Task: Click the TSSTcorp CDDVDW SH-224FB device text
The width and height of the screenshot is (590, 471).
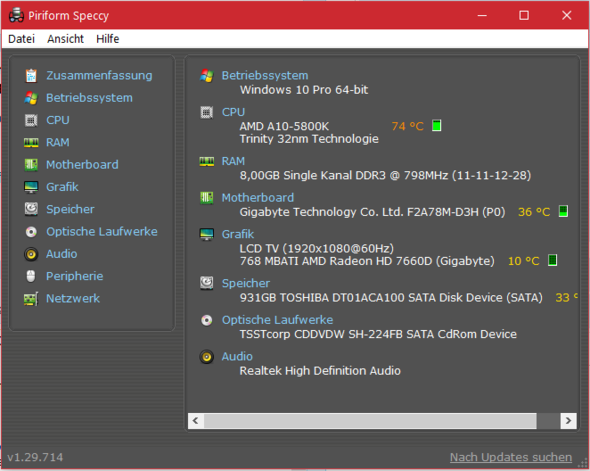Action: (x=378, y=334)
